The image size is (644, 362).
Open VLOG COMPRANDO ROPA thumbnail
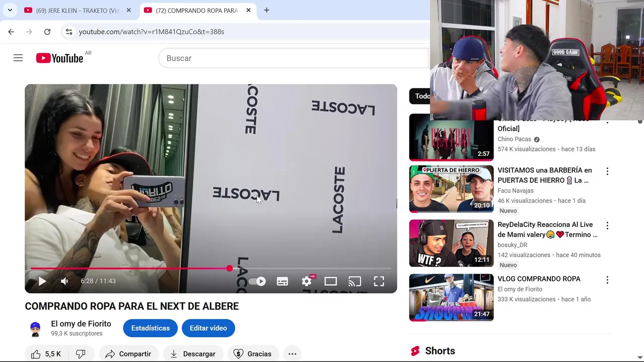point(451,298)
